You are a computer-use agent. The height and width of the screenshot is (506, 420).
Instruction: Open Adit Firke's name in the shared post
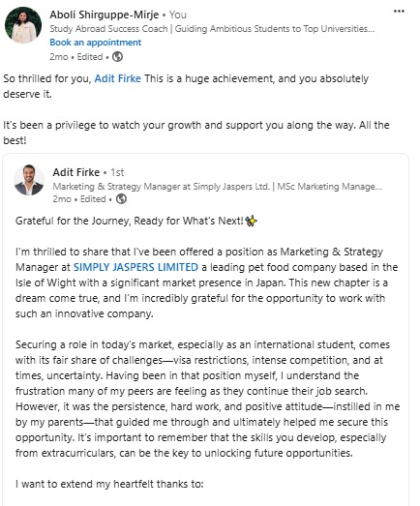(76, 172)
